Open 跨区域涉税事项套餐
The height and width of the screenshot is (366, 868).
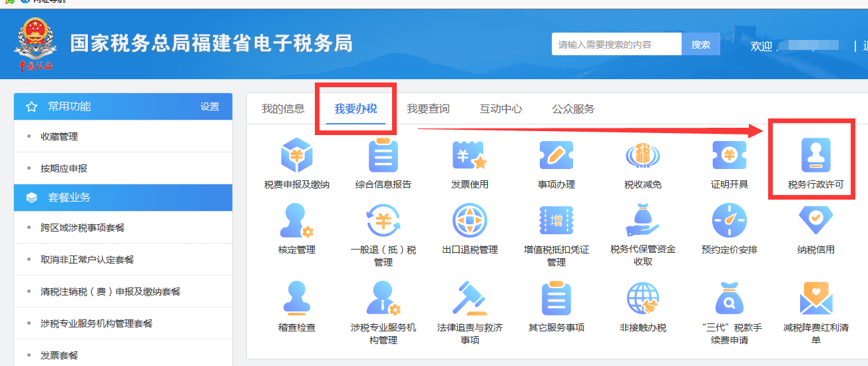tap(123, 228)
